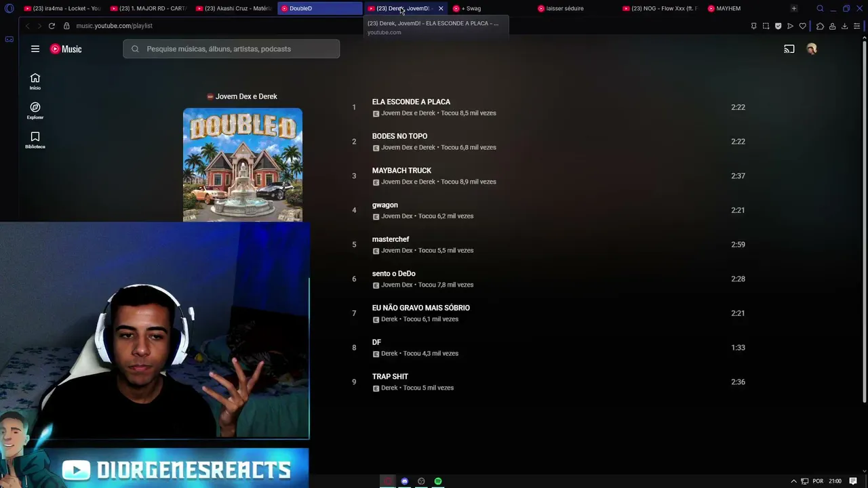Open a new browser tab with plus
The width and height of the screenshot is (868, 488).
click(x=793, y=8)
